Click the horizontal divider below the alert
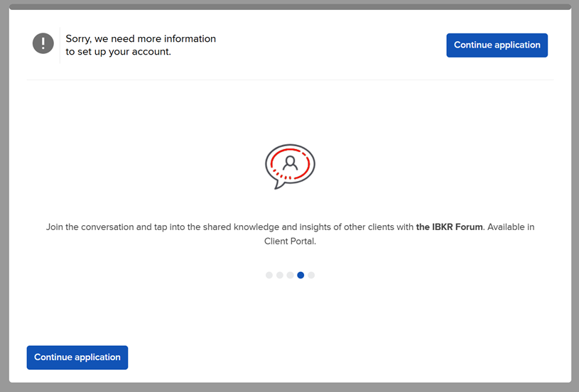Viewport: 579px width, 392px height. pyautogui.click(x=290, y=80)
